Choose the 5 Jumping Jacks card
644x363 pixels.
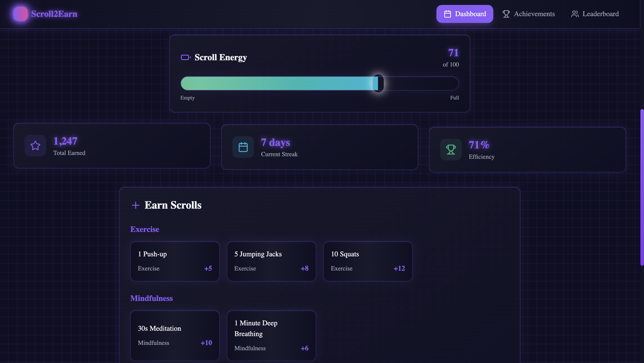[x=271, y=261]
